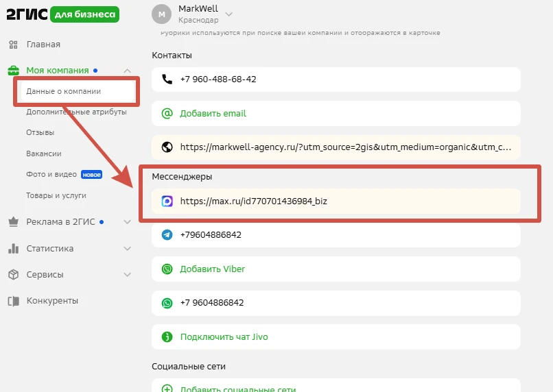Click the Статистика label
Image resolution: width=553 pixels, height=392 pixels.
(x=50, y=249)
